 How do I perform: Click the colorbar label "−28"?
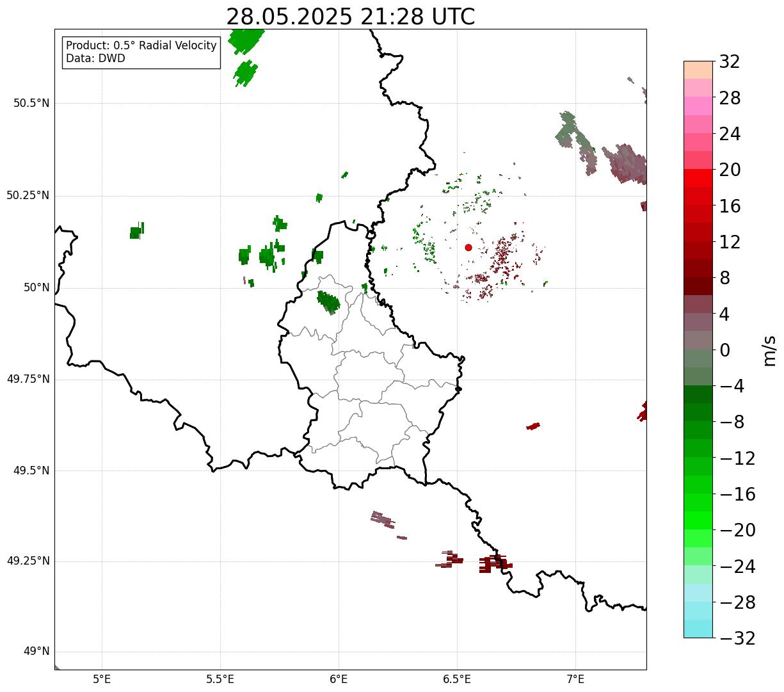click(x=737, y=602)
